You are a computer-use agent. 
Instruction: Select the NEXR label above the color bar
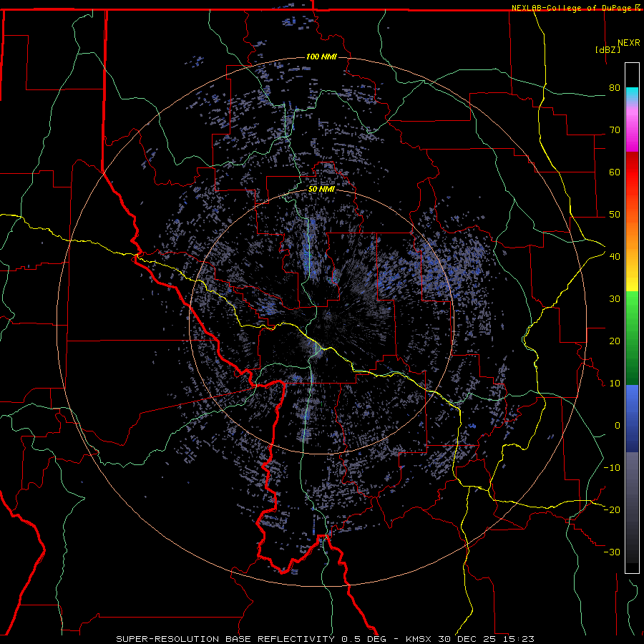629,43
